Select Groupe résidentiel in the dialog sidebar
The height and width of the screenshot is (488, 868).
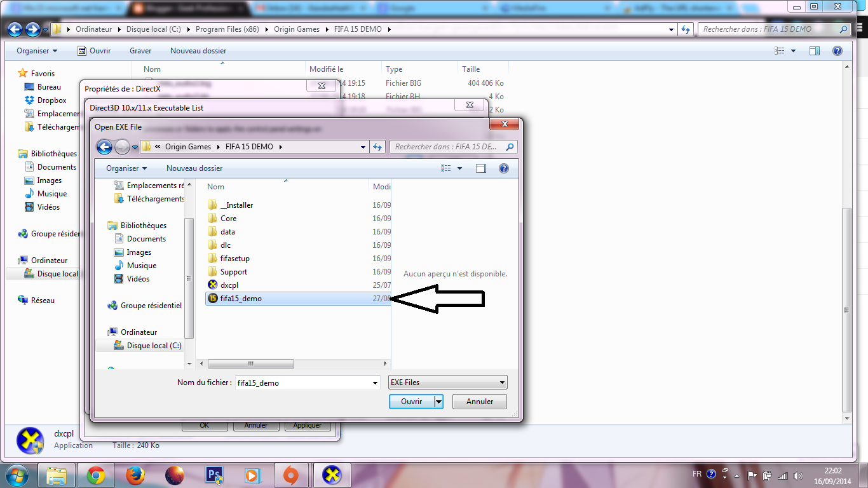coord(151,306)
